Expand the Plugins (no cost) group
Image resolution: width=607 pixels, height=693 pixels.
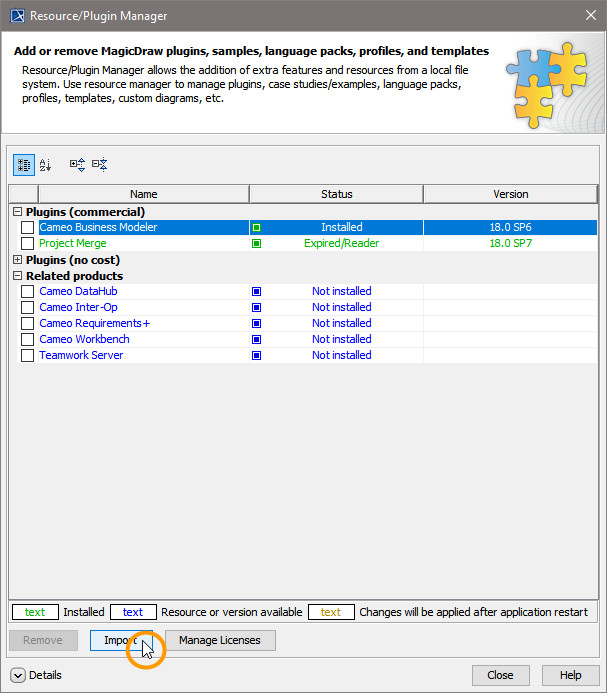17,260
